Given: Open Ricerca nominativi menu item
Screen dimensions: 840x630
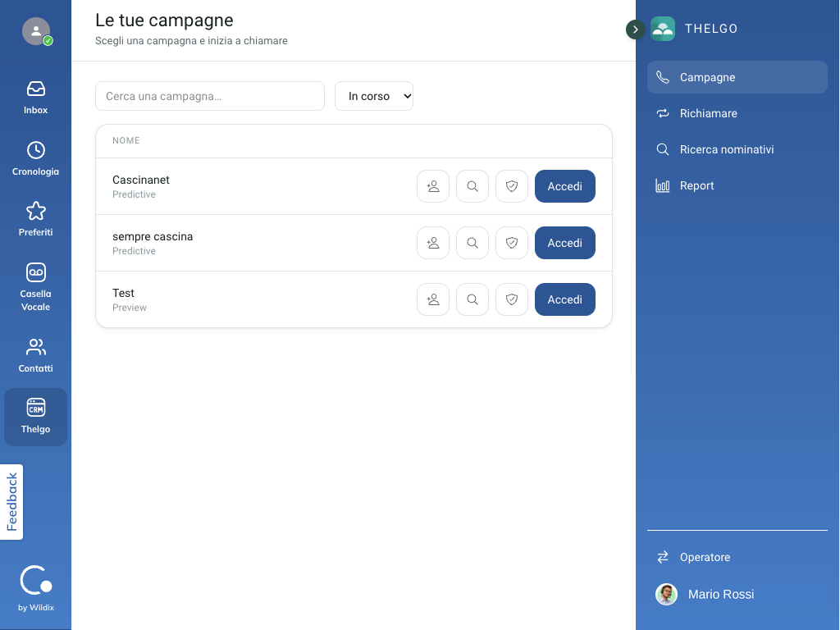Looking at the screenshot, I should click(x=737, y=149).
